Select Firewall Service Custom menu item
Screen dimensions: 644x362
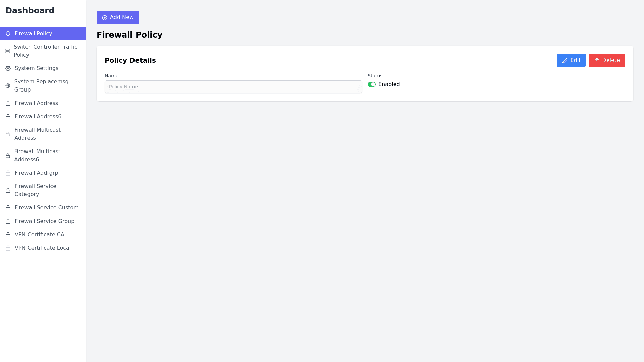click(x=47, y=208)
